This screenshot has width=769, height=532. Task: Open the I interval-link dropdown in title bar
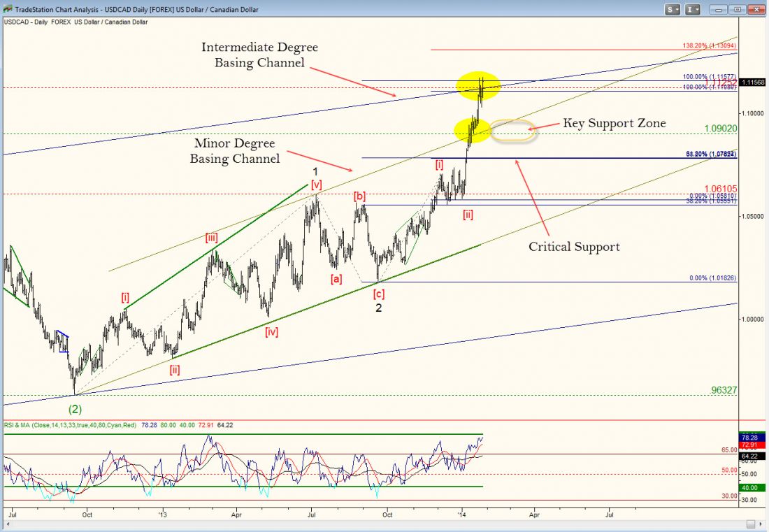click(693, 9)
